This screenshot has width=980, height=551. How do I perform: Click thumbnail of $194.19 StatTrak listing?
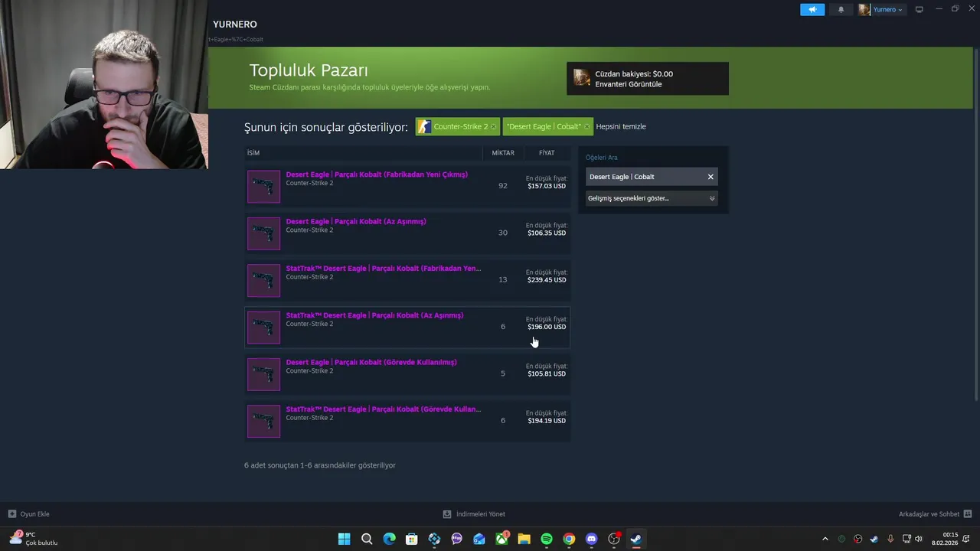click(263, 421)
